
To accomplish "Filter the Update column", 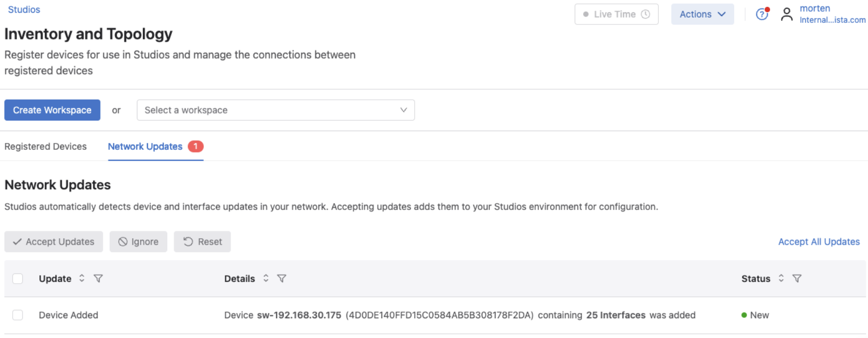I will pos(98,278).
